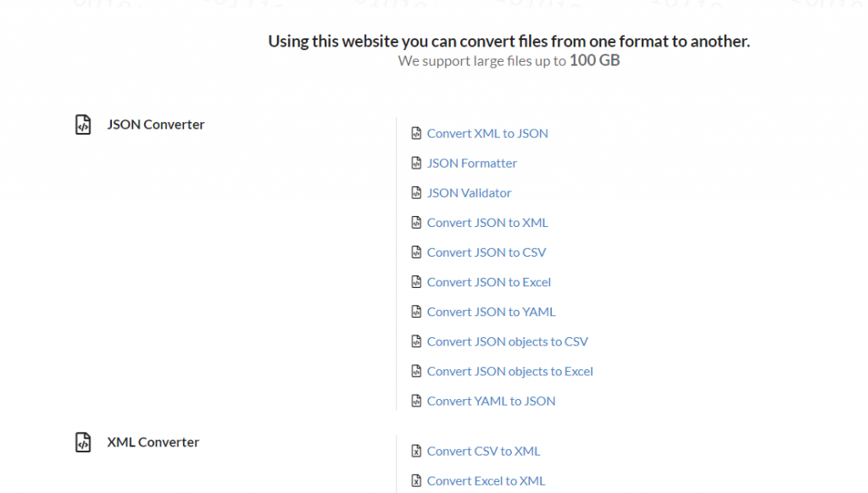Image resolution: width=868 pixels, height=493 pixels.
Task: Click the file icon next to JSON Formatter
Action: [x=416, y=163]
